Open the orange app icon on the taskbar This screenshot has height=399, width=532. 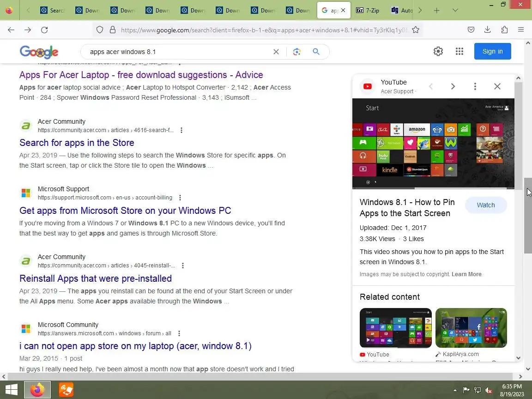[x=66, y=389]
